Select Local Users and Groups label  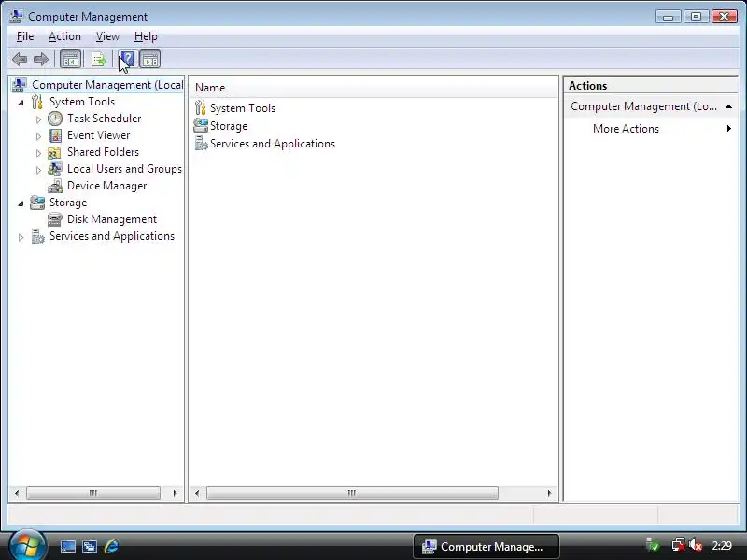pos(124,169)
